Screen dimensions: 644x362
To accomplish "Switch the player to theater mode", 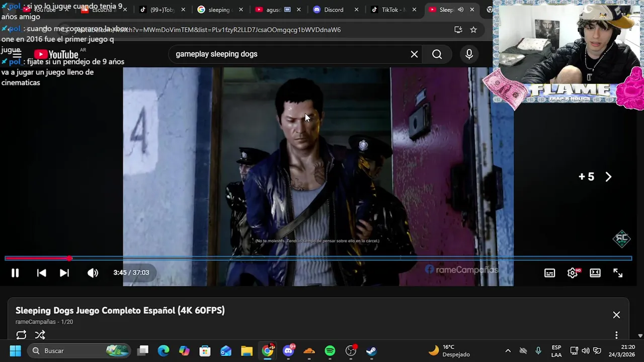I will point(595,273).
